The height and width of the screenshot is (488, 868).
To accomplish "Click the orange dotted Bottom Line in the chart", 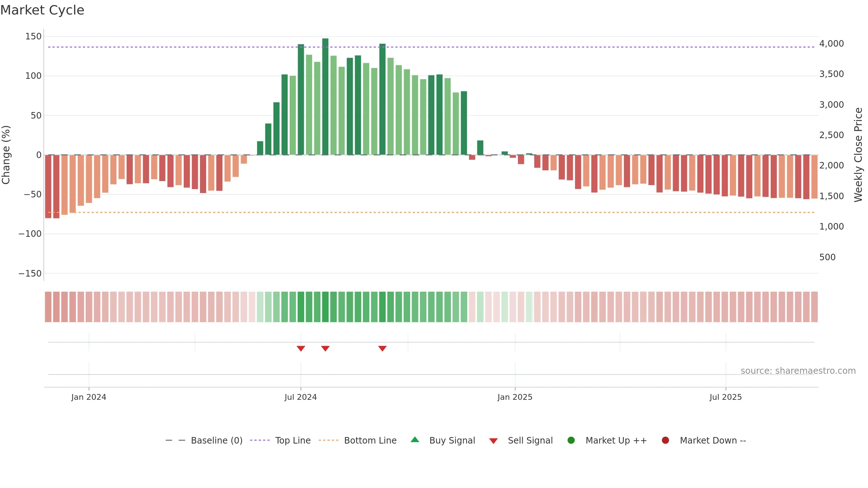I will tap(431, 212).
